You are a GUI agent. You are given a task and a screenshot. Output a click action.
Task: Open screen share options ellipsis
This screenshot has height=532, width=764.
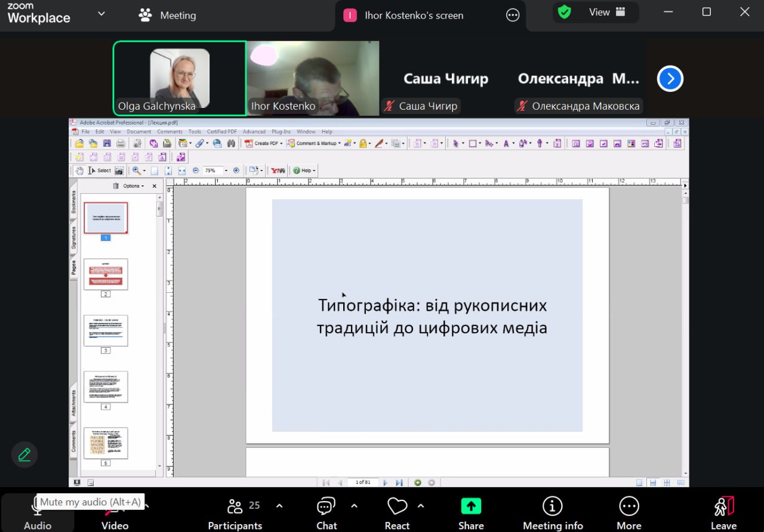pyautogui.click(x=513, y=16)
